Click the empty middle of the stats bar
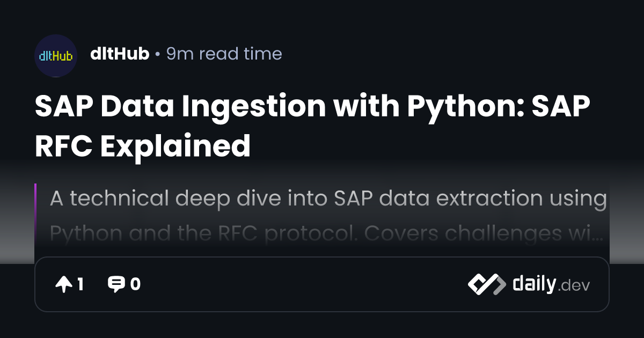The image size is (644, 338). 301,284
